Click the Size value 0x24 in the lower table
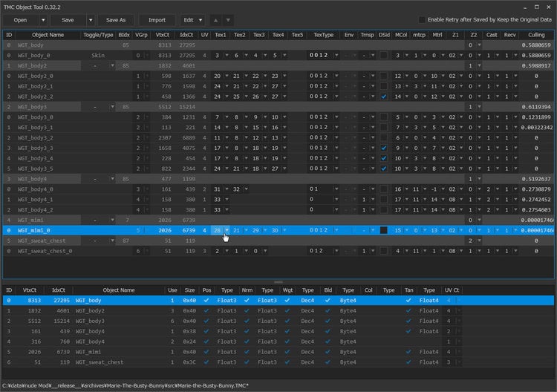 [x=189, y=342]
